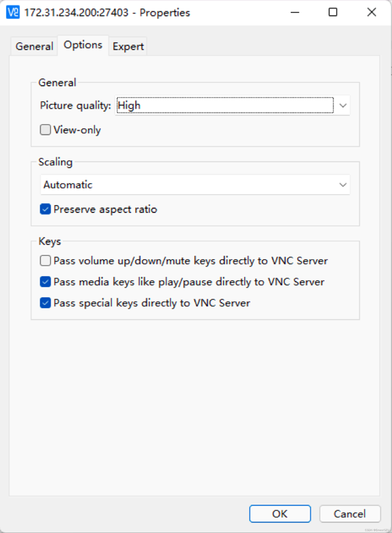Close the dialog with the X button
The width and height of the screenshot is (392, 533).
coord(371,12)
